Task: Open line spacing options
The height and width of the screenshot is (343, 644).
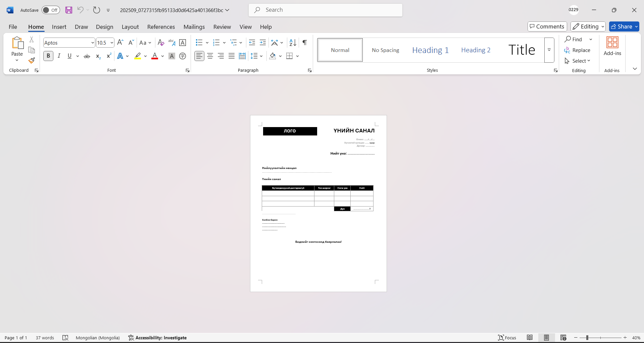Action: click(256, 56)
